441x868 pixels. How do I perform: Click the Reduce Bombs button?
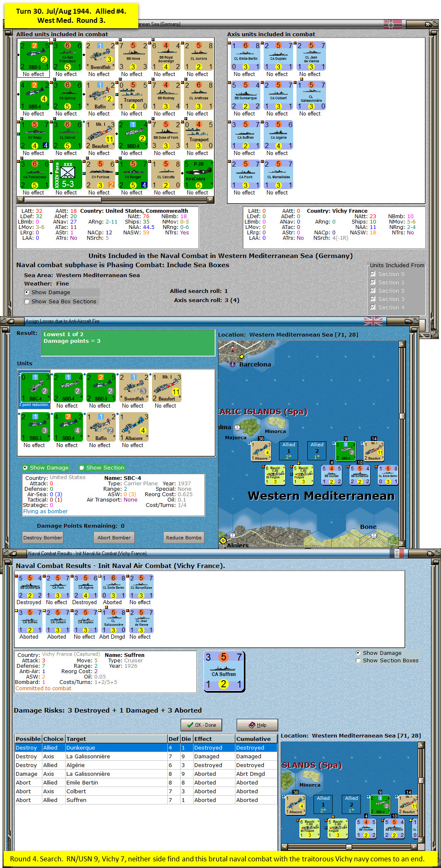click(x=184, y=538)
